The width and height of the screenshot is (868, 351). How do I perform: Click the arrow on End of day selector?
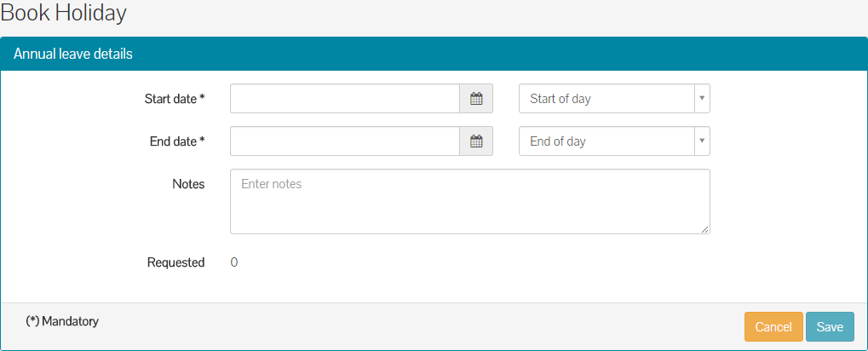tap(701, 141)
